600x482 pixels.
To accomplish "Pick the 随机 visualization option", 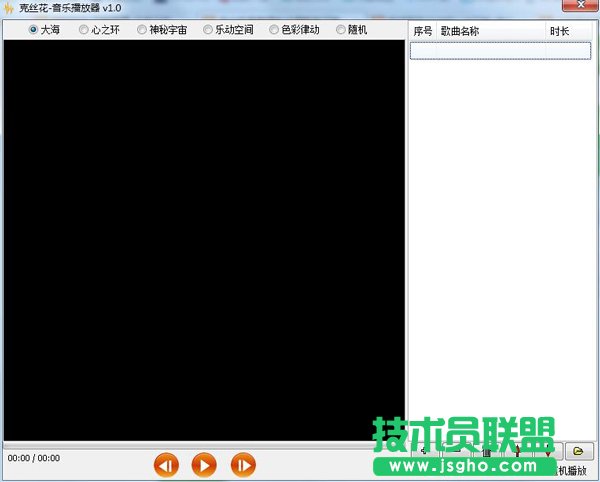I will [351, 29].
